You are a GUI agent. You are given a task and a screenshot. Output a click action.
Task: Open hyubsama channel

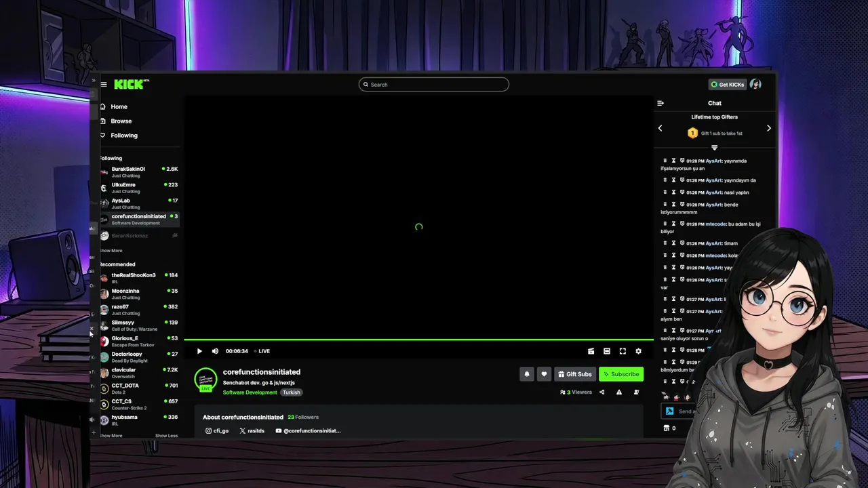click(x=139, y=420)
